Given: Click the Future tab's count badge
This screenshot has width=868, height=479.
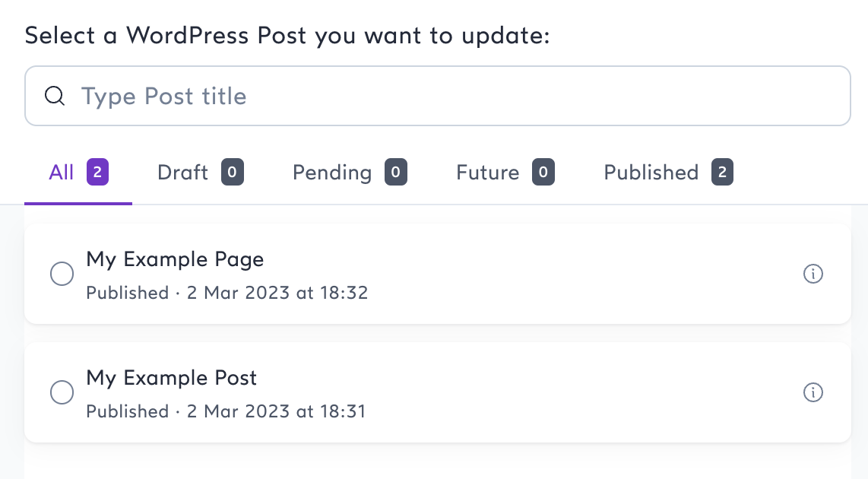Looking at the screenshot, I should pos(543,173).
